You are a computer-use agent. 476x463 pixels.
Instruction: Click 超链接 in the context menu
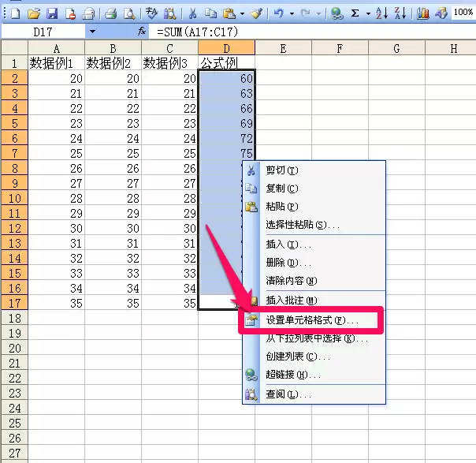pyautogui.click(x=287, y=375)
